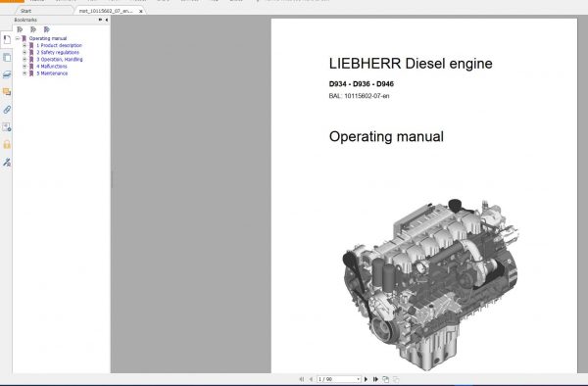
Task: Click the BAL: 10115602-07-en text
Action: 360,96
